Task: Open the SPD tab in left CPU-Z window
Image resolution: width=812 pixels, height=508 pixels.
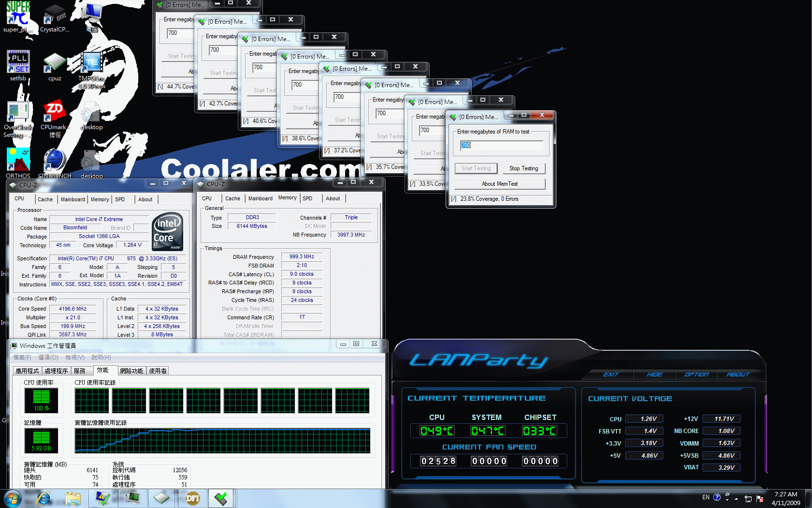Action: click(x=120, y=199)
